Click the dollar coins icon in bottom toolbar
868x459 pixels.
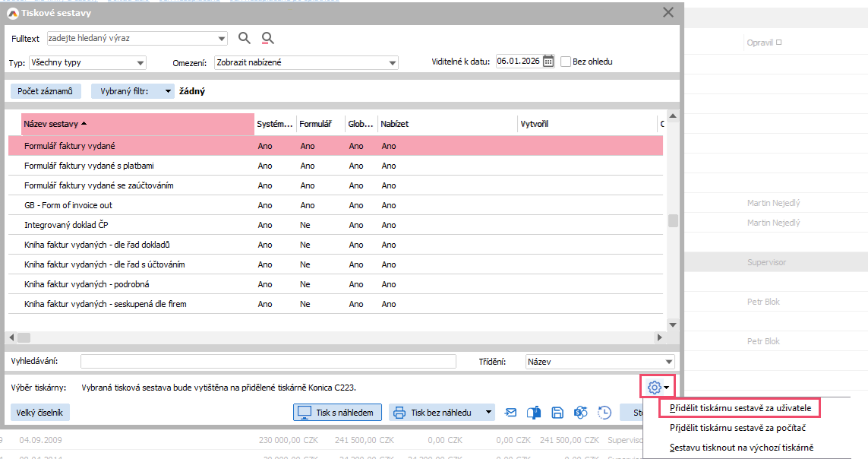click(x=581, y=413)
